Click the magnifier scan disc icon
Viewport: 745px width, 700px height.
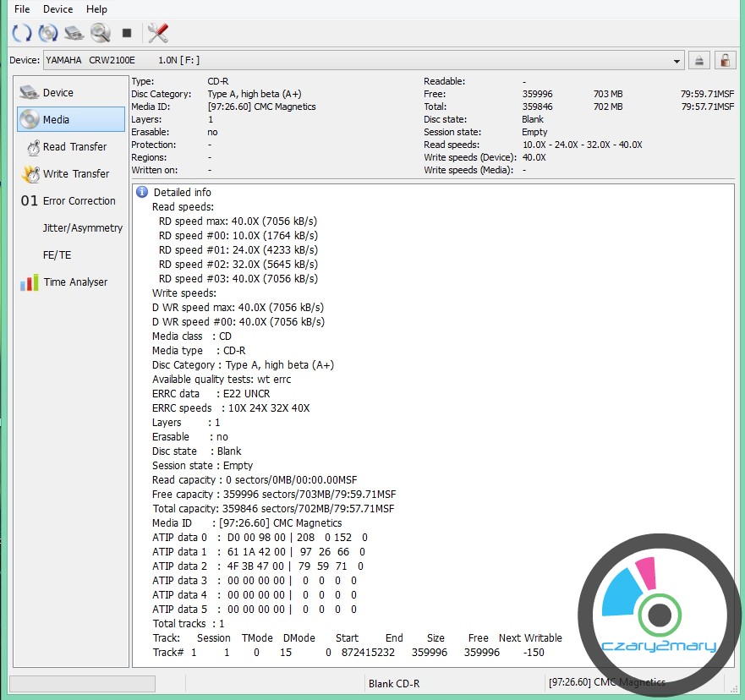tap(101, 33)
